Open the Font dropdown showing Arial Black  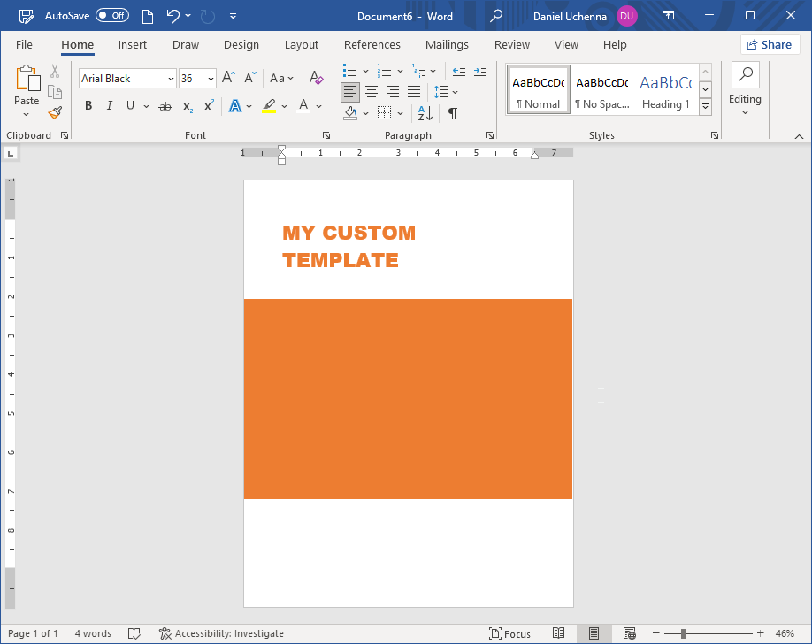[x=170, y=78]
